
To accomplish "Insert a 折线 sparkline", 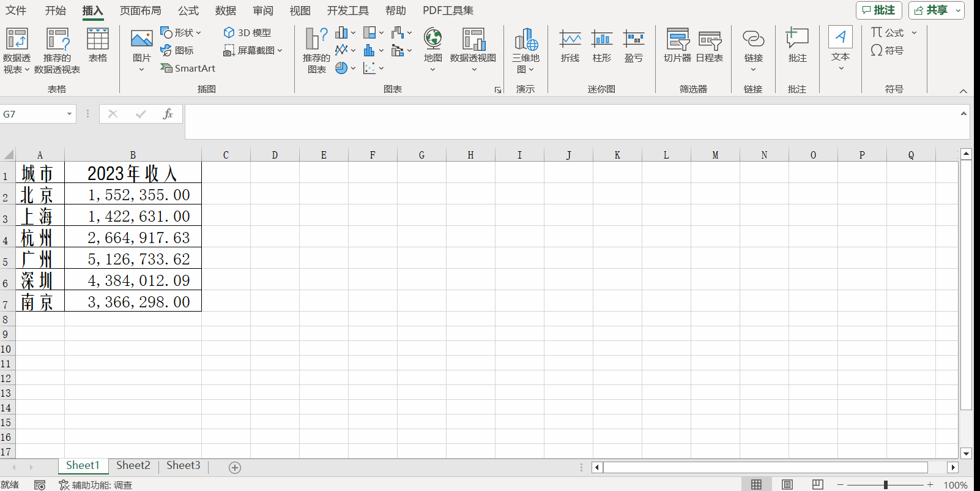I will coord(570,45).
